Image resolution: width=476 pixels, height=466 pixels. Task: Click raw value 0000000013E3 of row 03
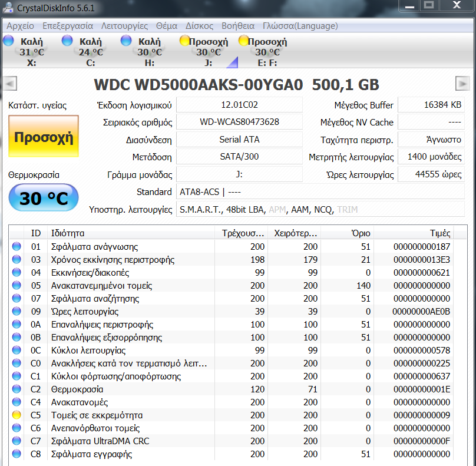click(x=422, y=260)
